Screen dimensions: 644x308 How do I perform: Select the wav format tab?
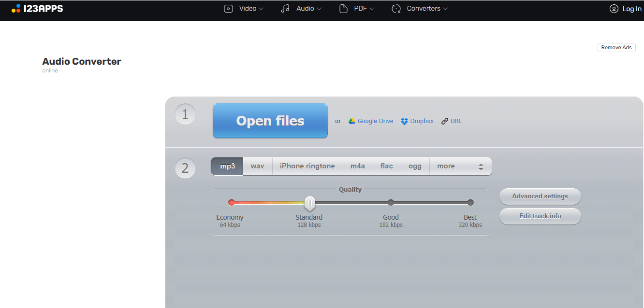pyautogui.click(x=257, y=166)
